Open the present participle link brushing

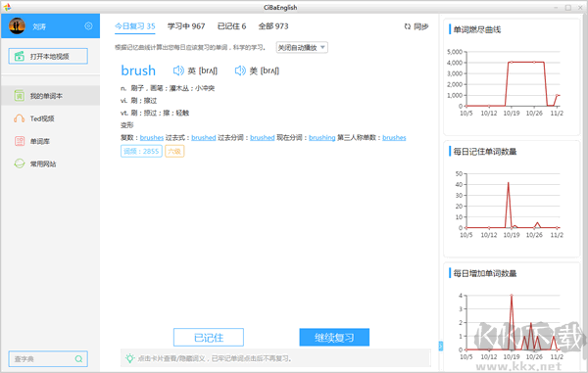pyautogui.click(x=322, y=137)
